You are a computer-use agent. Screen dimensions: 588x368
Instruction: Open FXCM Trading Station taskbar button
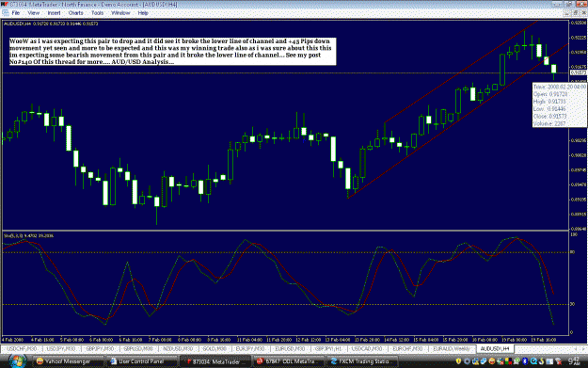[x=362, y=361]
